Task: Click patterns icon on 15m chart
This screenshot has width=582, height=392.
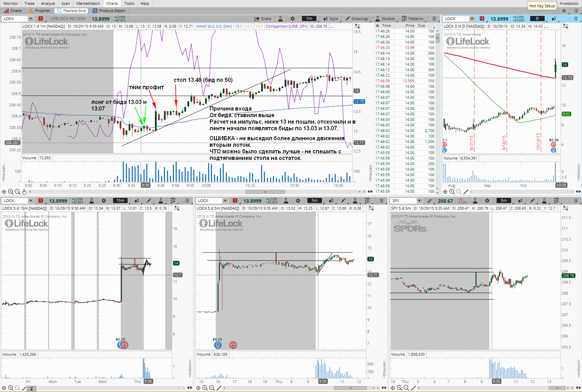Action: [173, 201]
